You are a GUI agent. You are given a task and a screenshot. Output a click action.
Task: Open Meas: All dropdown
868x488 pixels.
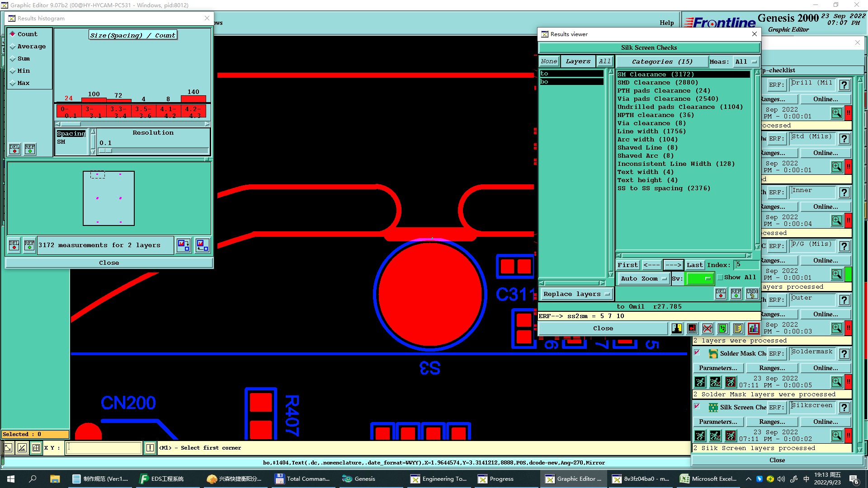[745, 61]
